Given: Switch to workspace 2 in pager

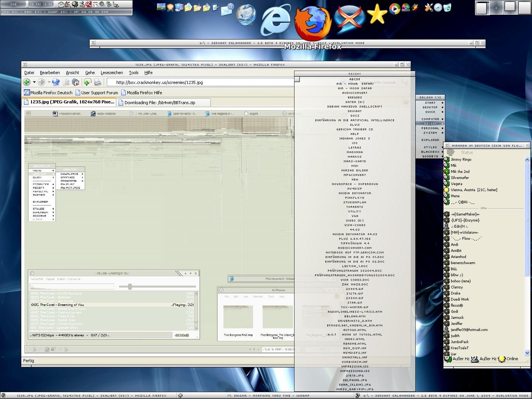Looking at the screenshot, I should coord(496,8).
